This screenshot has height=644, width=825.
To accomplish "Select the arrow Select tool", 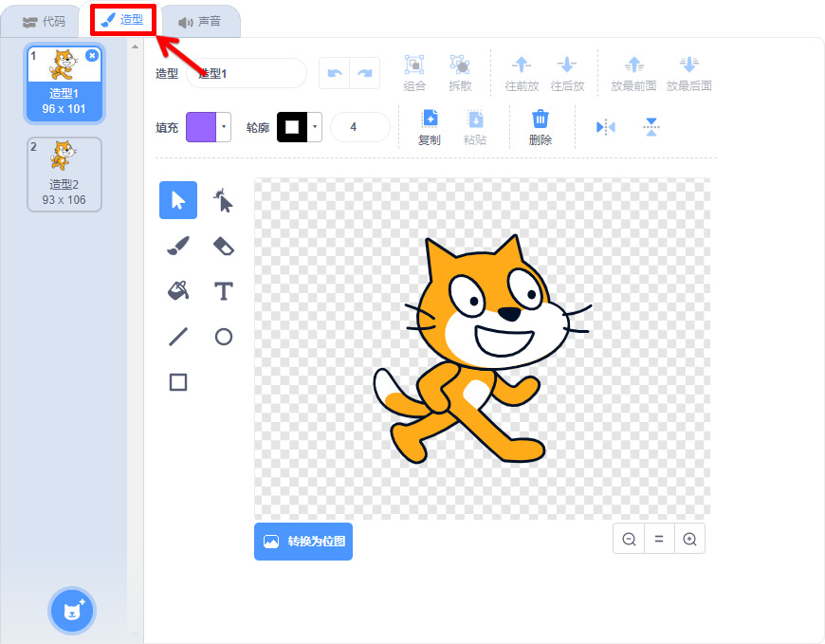I will click(x=178, y=200).
